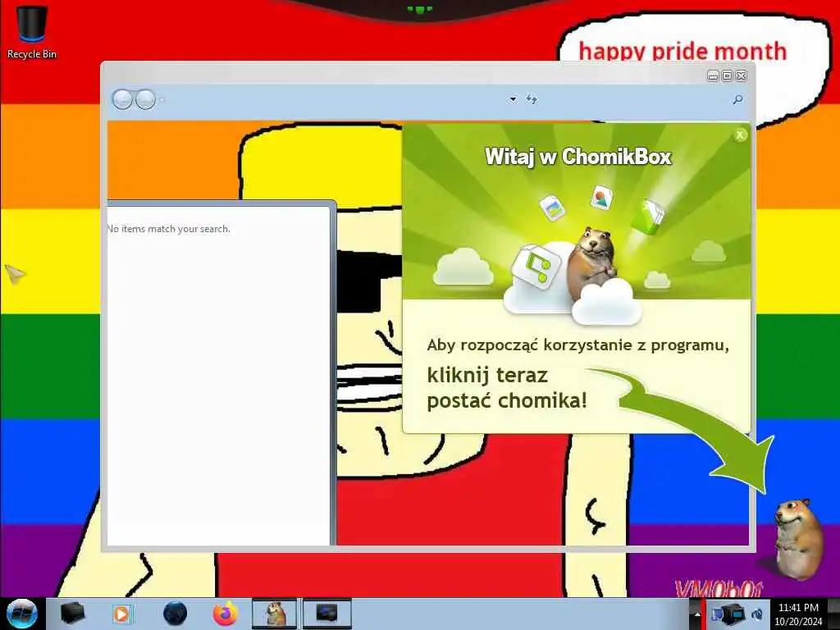The width and height of the screenshot is (840, 630).
Task: Click the 'Witaj w ChomikBox' heading
Action: click(578, 157)
